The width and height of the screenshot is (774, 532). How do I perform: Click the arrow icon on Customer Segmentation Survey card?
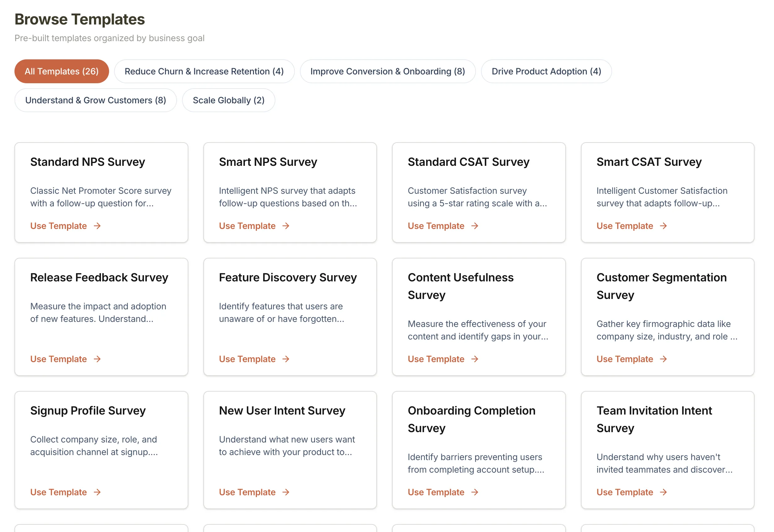coord(663,359)
